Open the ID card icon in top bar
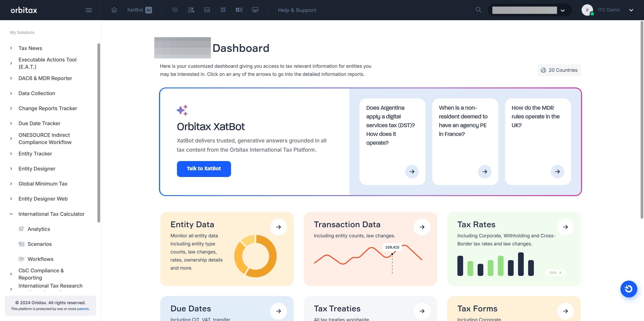The image size is (644, 321). (x=239, y=10)
